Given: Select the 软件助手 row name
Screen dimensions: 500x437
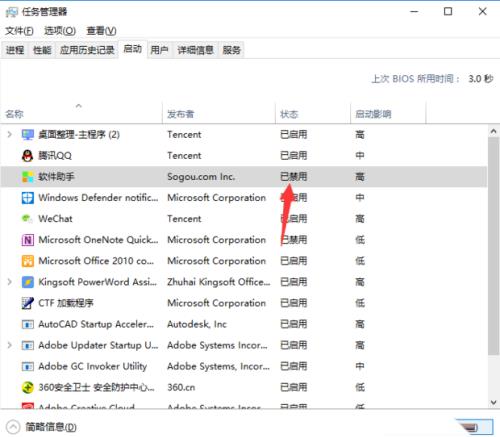Looking at the screenshot, I should [56, 177].
